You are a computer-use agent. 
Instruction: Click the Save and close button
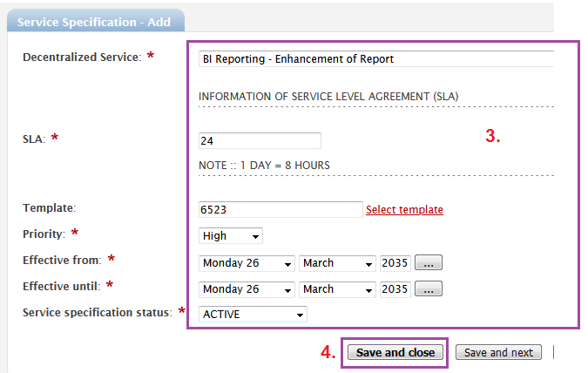395,352
